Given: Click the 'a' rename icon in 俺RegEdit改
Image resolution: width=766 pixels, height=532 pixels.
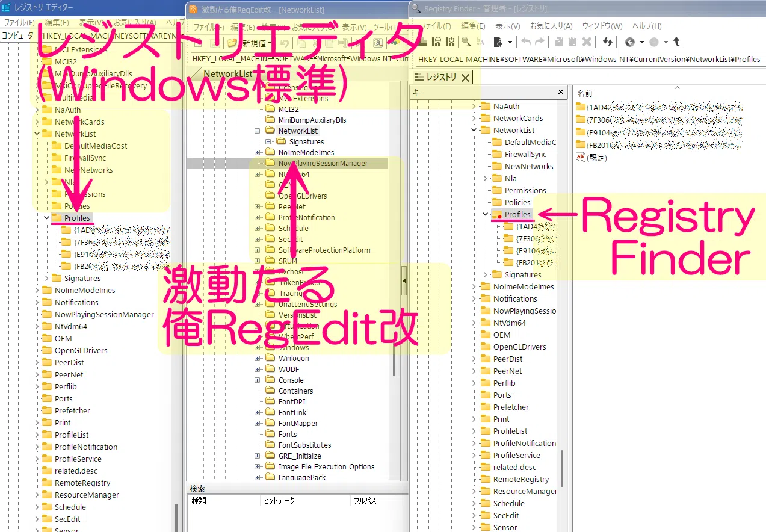Looking at the screenshot, I should coord(378,43).
